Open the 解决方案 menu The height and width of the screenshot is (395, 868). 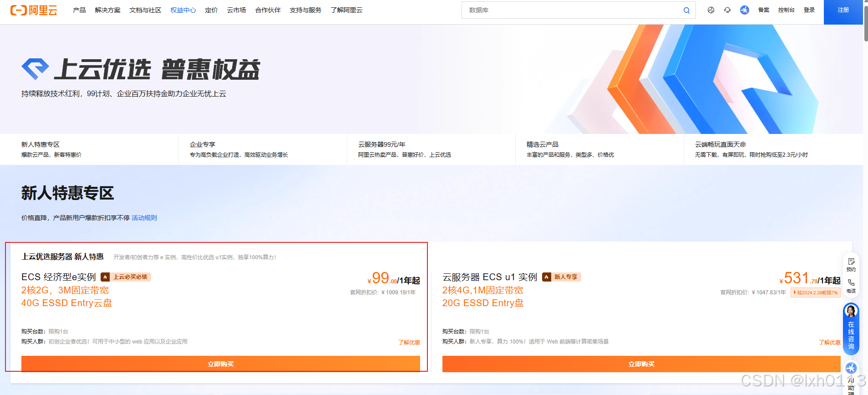(108, 10)
